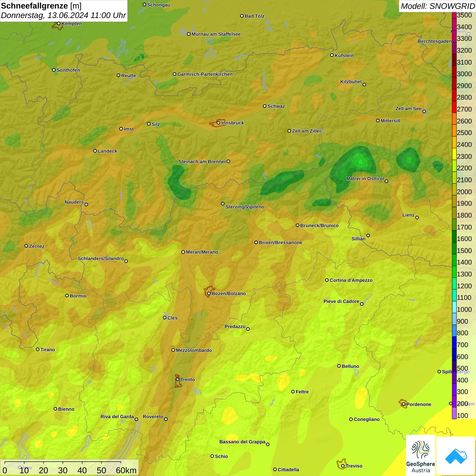Click the Tirano marker circle
The height and width of the screenshot is (476, 476).
pos(38,349)
